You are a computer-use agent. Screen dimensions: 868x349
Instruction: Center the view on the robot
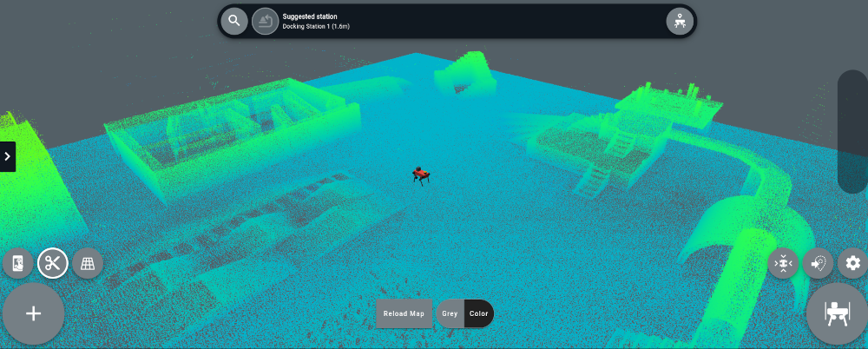click(783, 263)
